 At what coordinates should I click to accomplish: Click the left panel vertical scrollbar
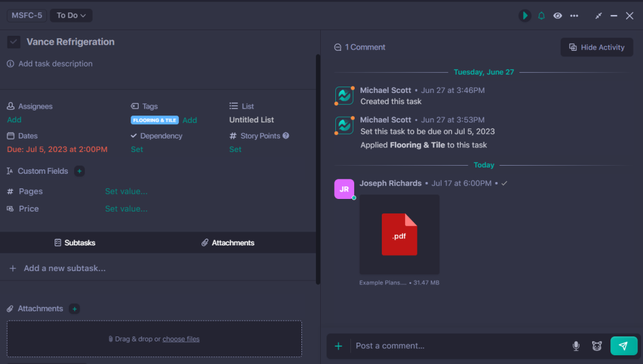(318, 169)
